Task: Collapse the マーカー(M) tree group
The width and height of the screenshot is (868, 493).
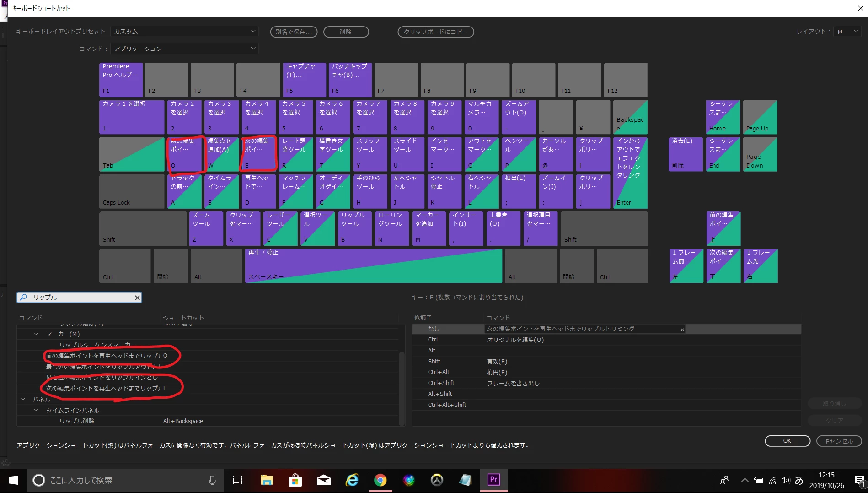Action: point(36,334)
